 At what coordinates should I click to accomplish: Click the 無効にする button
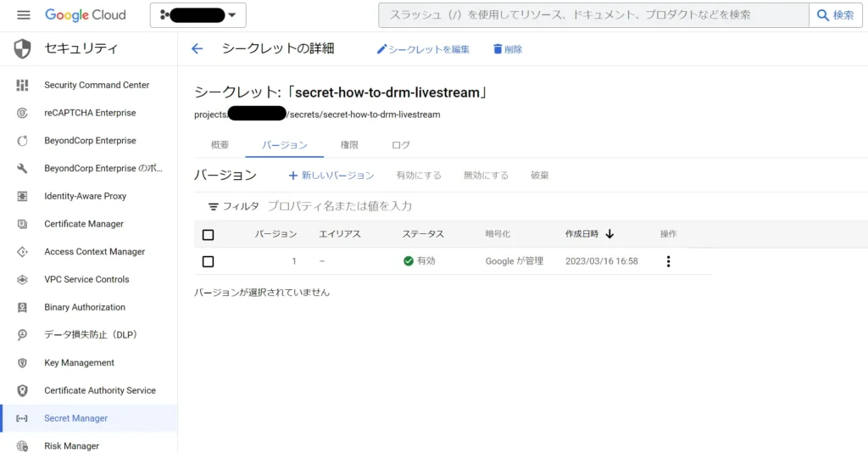click(x=486, y=175)
